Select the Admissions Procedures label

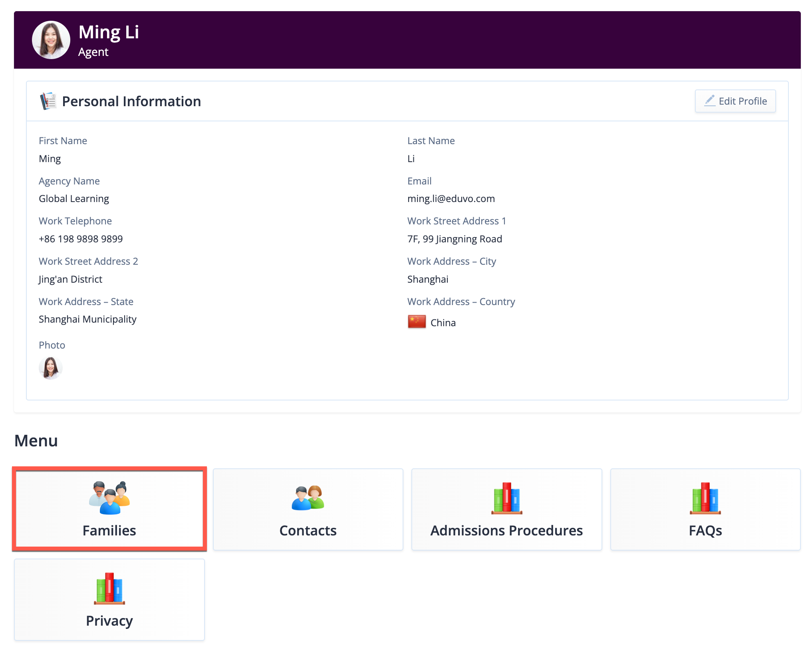point(506,531)
